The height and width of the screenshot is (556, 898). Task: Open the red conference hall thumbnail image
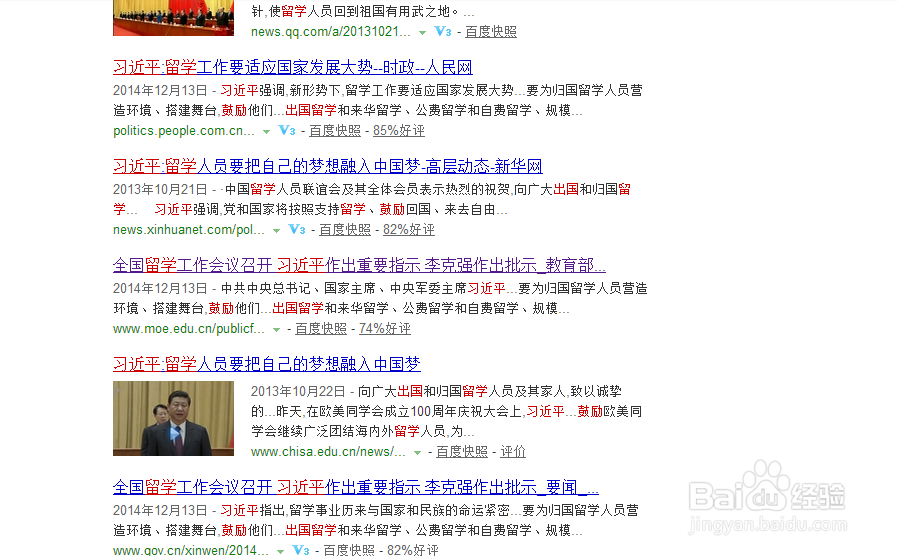pos(174,18)
